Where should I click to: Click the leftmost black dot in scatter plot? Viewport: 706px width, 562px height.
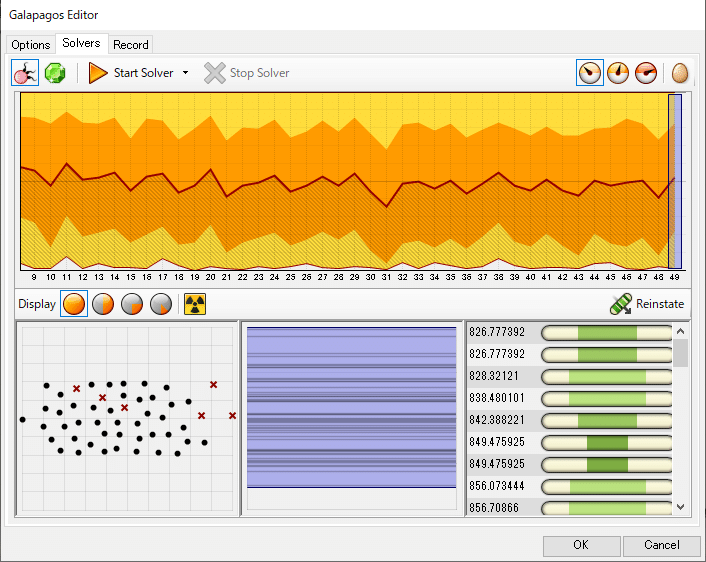click(23, 420)
